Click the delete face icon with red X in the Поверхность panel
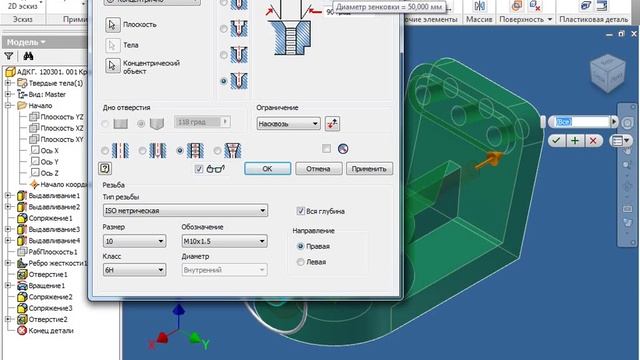 point(535,6)
